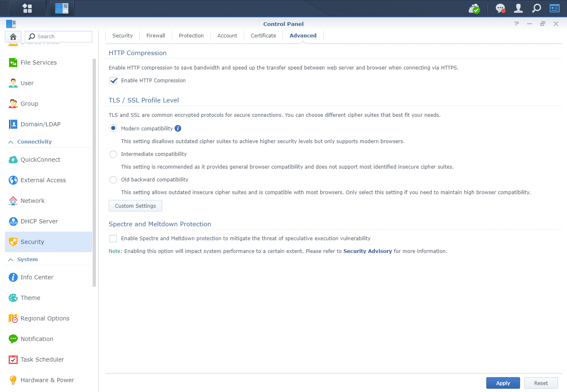
Task: Open the Security Advisory link
Action: pos(368,251)
